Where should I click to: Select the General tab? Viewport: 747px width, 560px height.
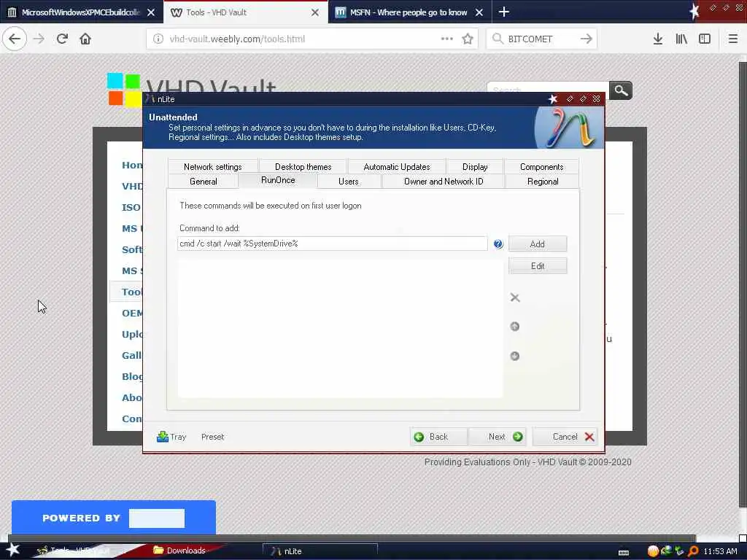pos(203,182)
